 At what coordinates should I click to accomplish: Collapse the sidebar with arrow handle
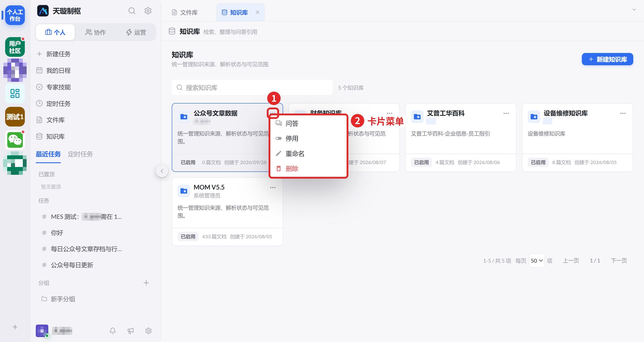162,171
